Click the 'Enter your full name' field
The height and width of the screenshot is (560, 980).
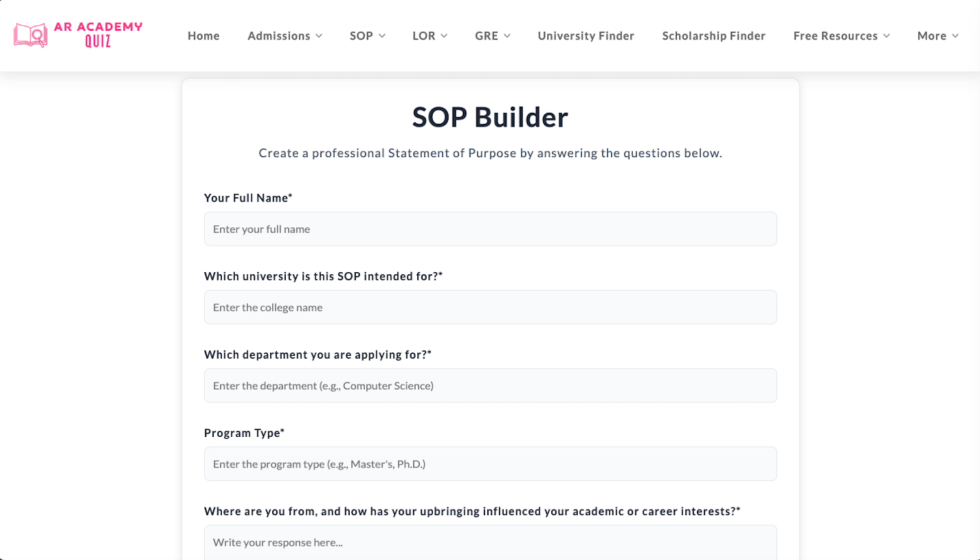[490, 229]
